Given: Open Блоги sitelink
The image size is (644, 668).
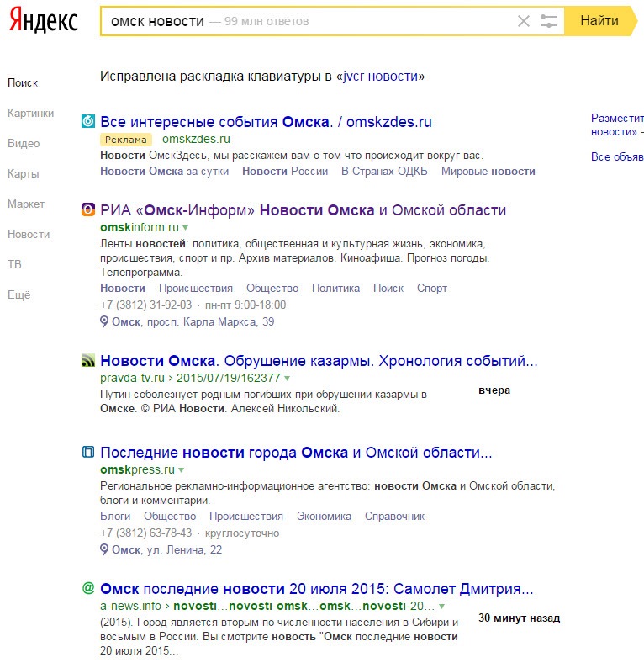Looking at the screenshot, I should tap(115, 517).
